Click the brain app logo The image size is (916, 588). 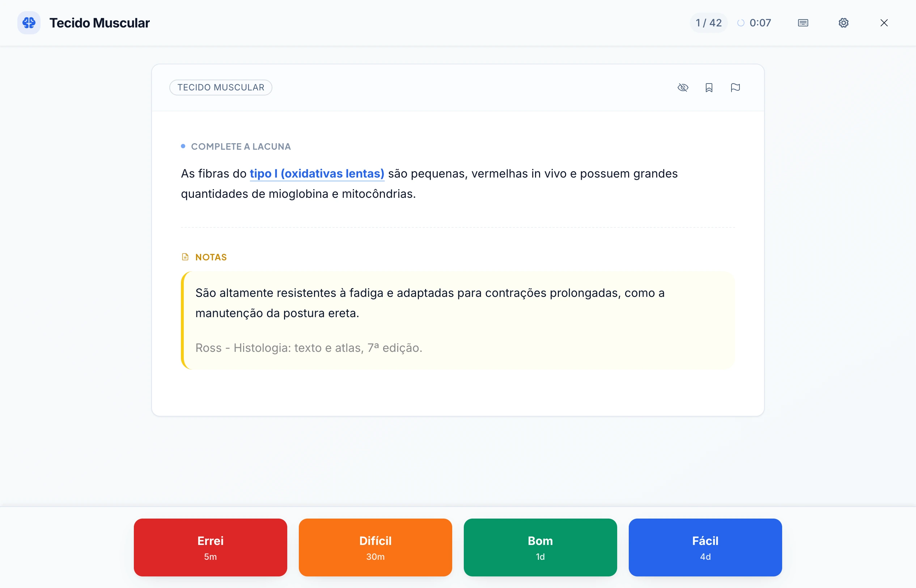tap(29, 22)
